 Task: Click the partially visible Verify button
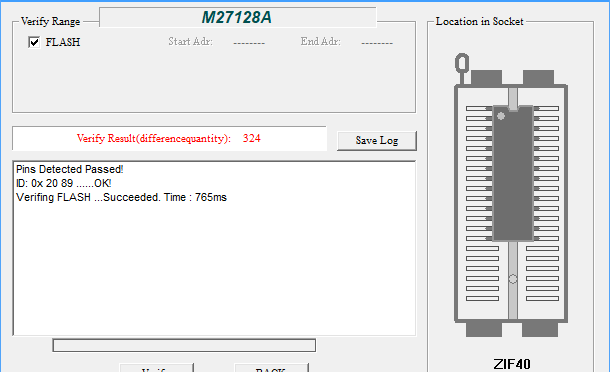(x=156, y=368)
